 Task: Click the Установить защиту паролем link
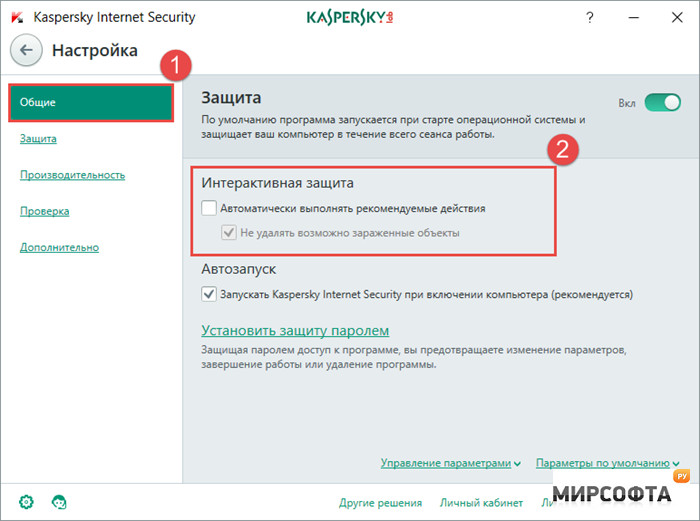295,330
